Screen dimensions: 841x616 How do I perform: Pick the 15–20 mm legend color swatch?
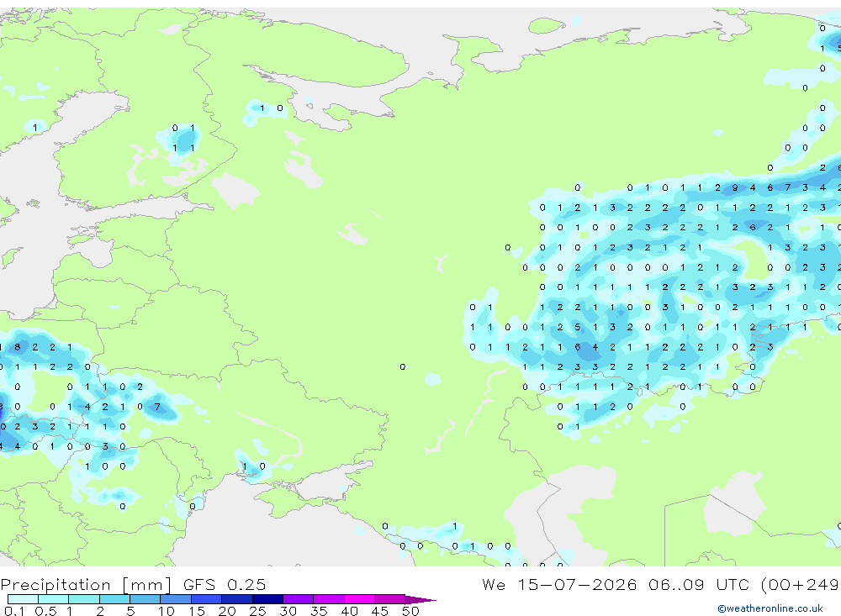click(x=207, y=599)
